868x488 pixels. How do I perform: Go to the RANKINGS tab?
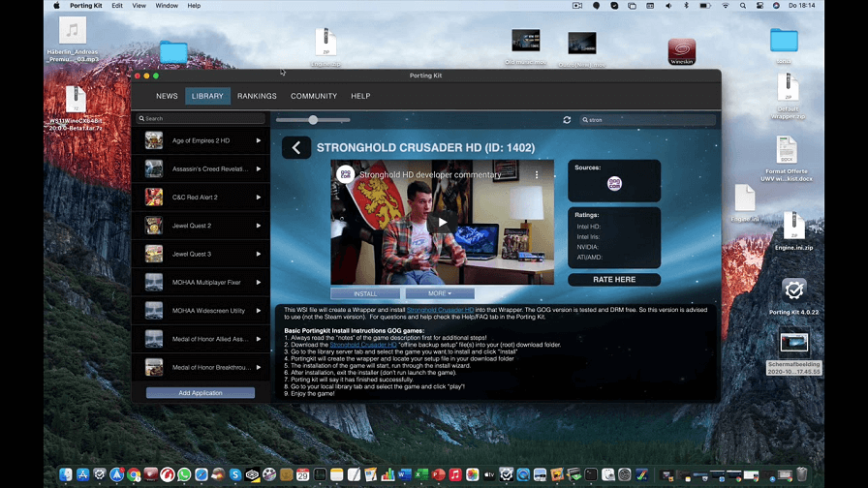257,96
